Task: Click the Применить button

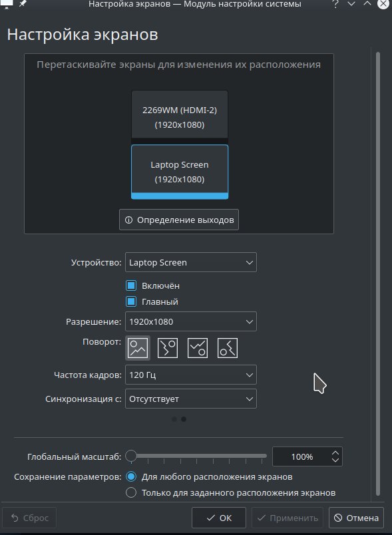Action: coord(288,518)
